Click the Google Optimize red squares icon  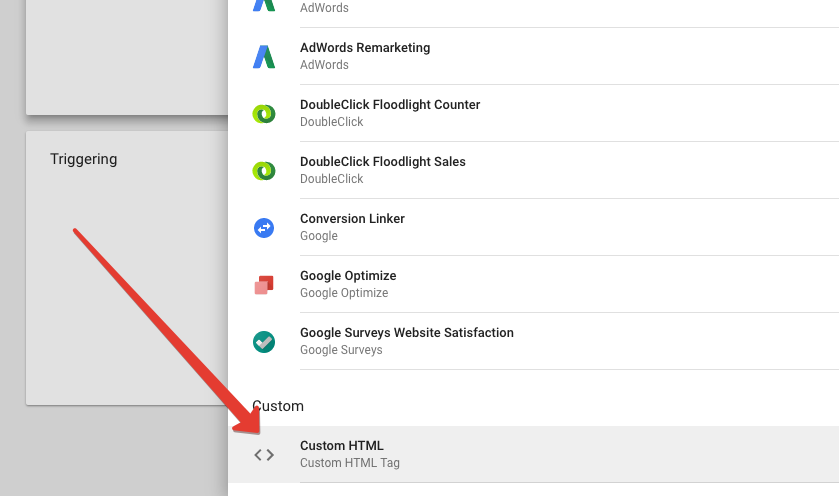coord(264,285)
